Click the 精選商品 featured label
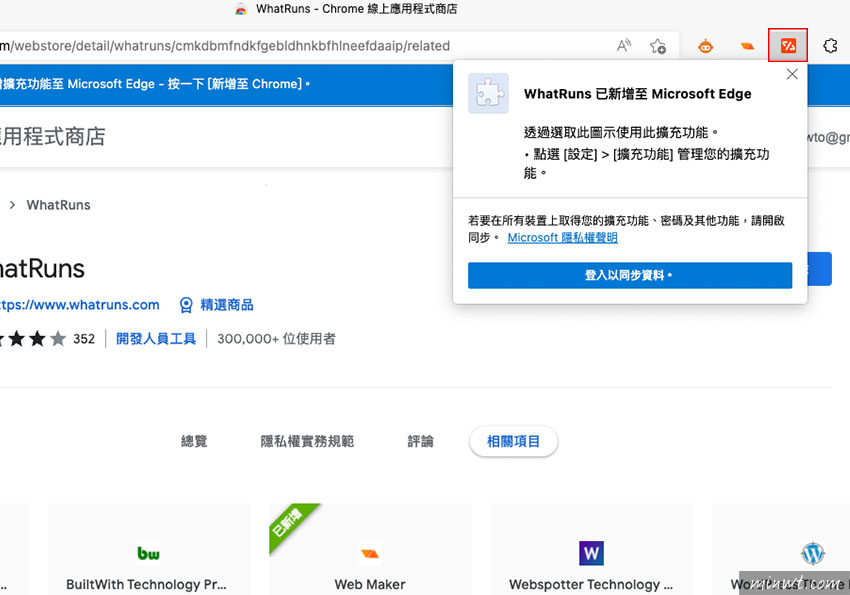Image resolution: width=850 pixels, height=595 pixels. pos(227,305)
